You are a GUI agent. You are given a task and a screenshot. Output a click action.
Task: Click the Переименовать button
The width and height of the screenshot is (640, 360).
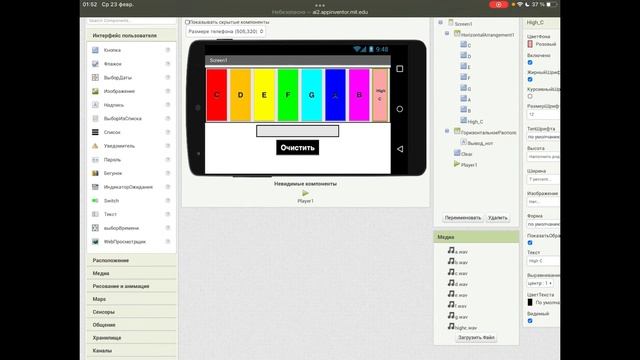pyautogui.click(x=463, y=218)
